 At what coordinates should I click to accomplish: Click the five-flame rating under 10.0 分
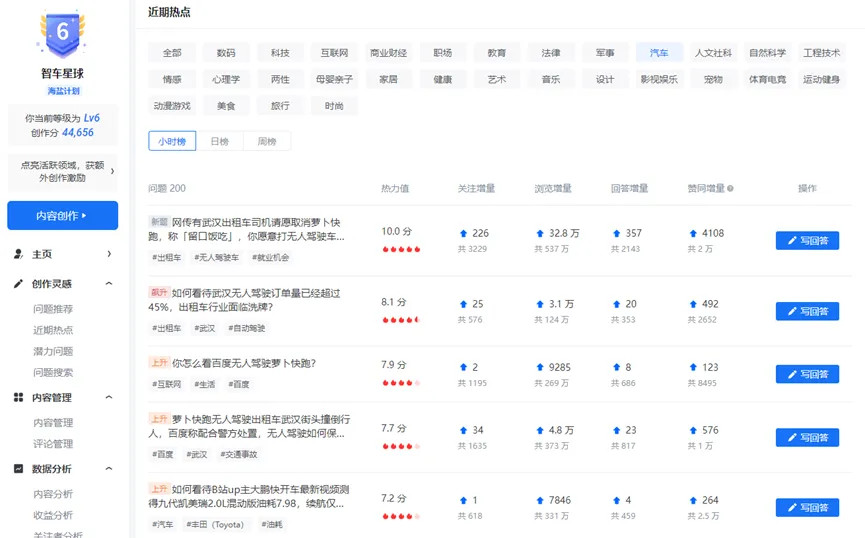[401, 249]
